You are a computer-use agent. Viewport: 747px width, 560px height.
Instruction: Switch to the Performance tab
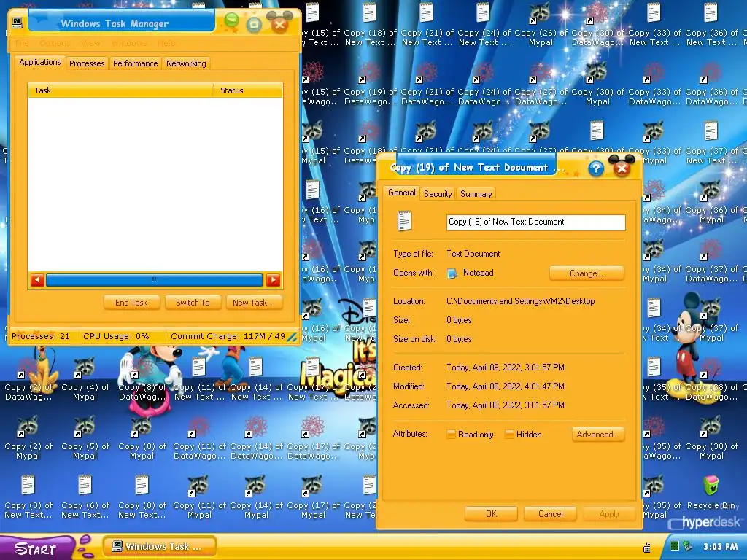pyautogui.click(x=135, y=63)
